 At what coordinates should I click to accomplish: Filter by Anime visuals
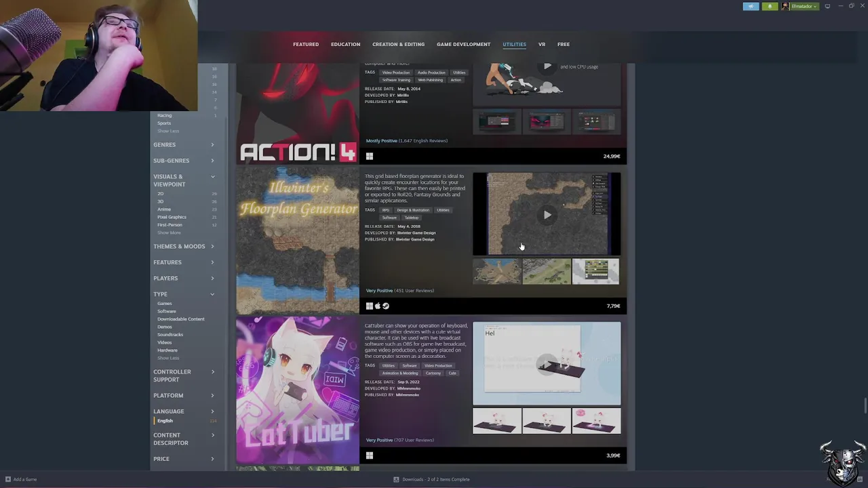(164, 209)
